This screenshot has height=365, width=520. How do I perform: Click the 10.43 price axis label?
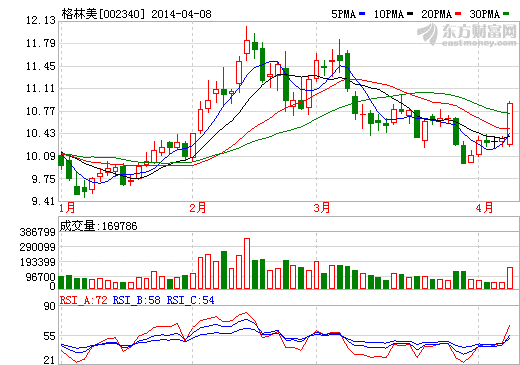(41, 133)
